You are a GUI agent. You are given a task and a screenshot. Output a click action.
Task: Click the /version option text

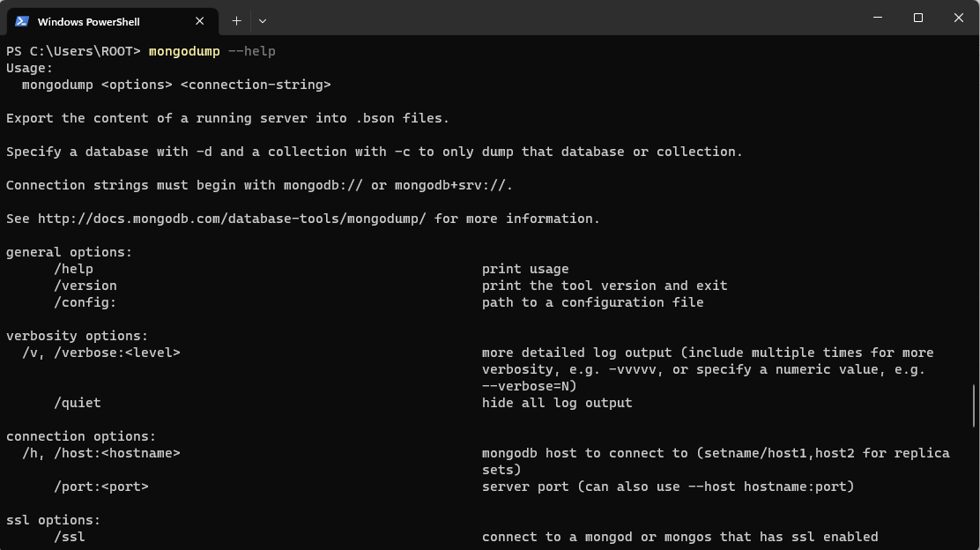[85, 286]
